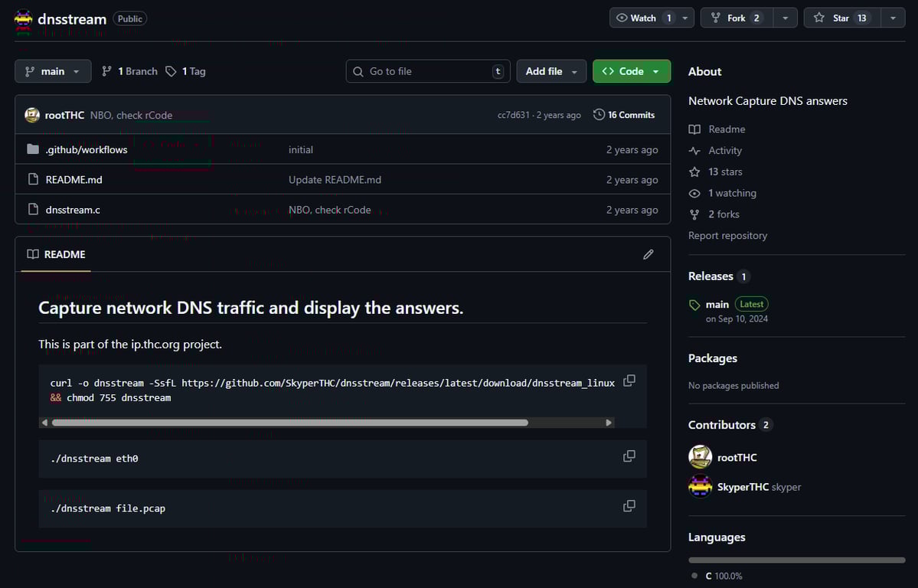The height and width of the screenshot is (588, 918).
Task: Expand the Add file dropdown
Action: (551, 70)
